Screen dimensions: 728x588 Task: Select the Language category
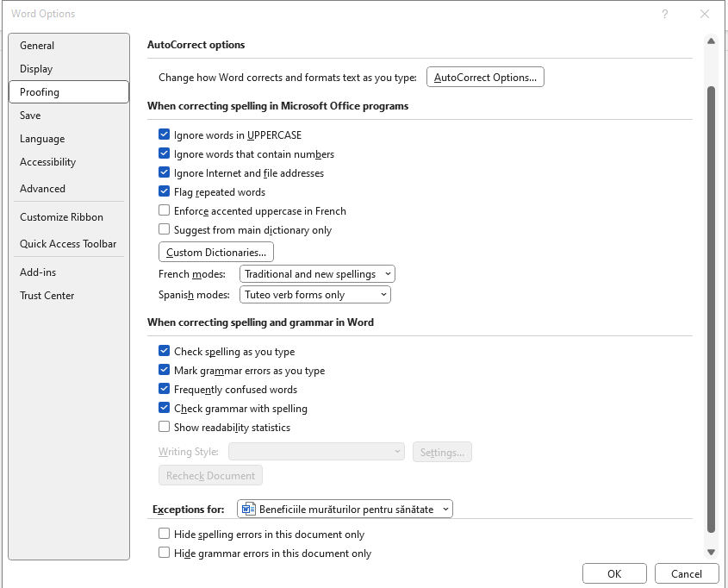click(69, 139)
